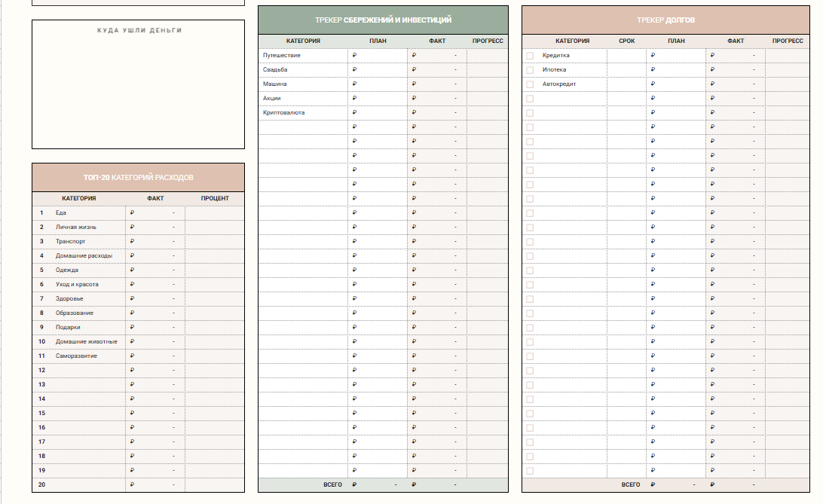The image size is (823, 504).
Task: Select the Факт cell for Акции
Action: point(437,99)
